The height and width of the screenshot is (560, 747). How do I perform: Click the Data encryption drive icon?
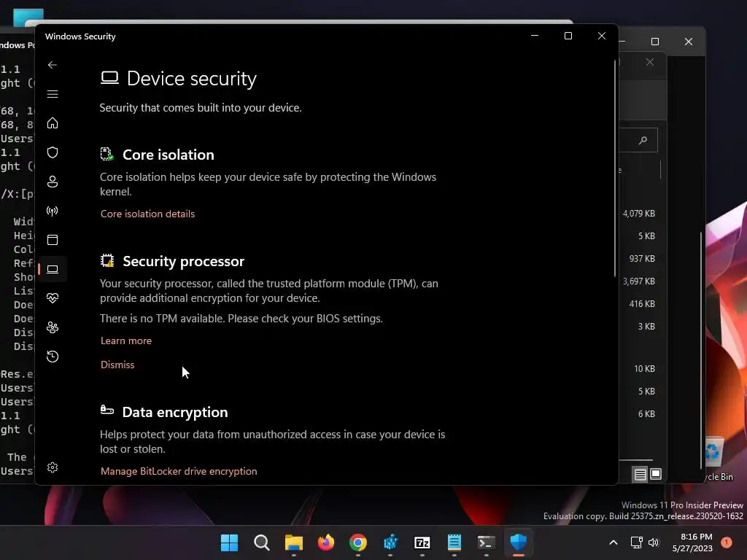(107, 410)
